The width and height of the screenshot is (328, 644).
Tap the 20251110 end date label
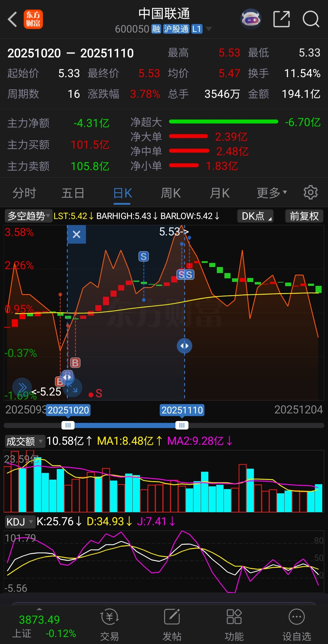182,410
